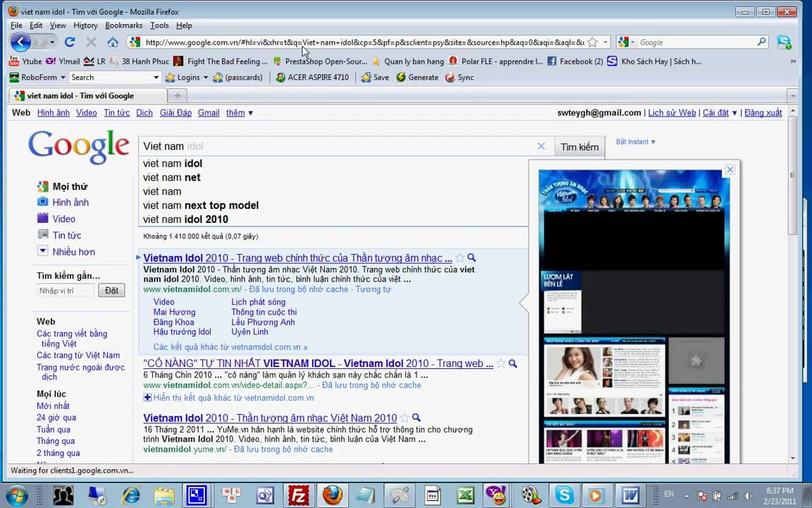Stop loading with the X icon
This screenshot has height=508, width=812.
pyautogui.click(x=91, y=42)
